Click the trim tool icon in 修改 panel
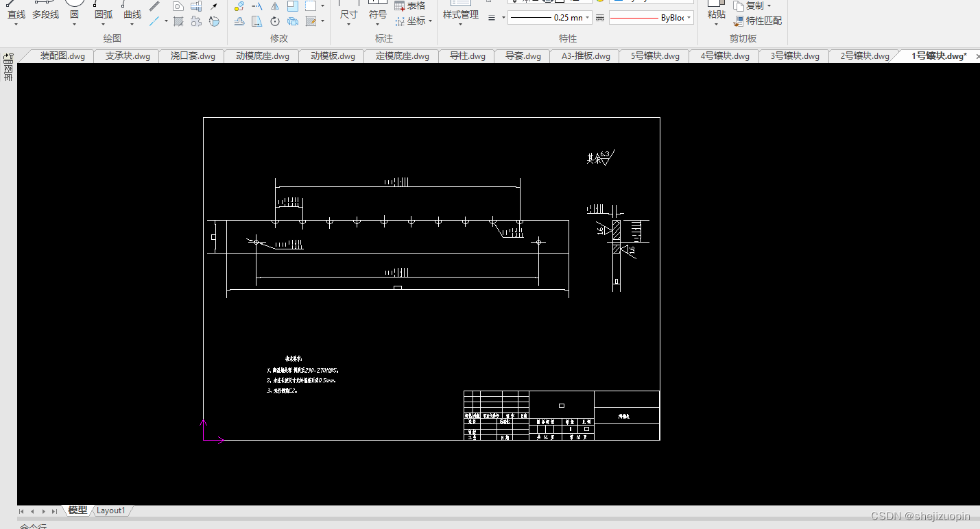 [257, 5]
